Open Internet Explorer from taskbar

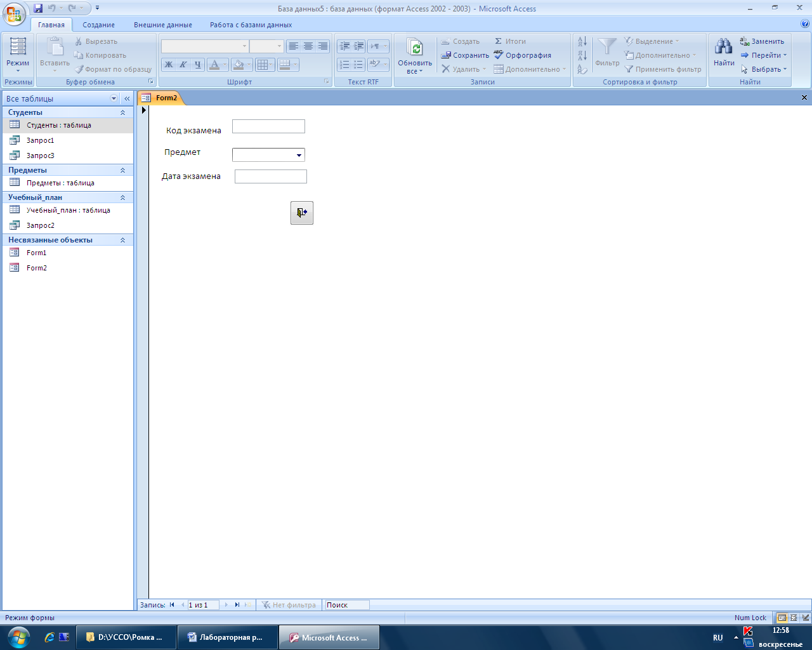coord(49,637)
